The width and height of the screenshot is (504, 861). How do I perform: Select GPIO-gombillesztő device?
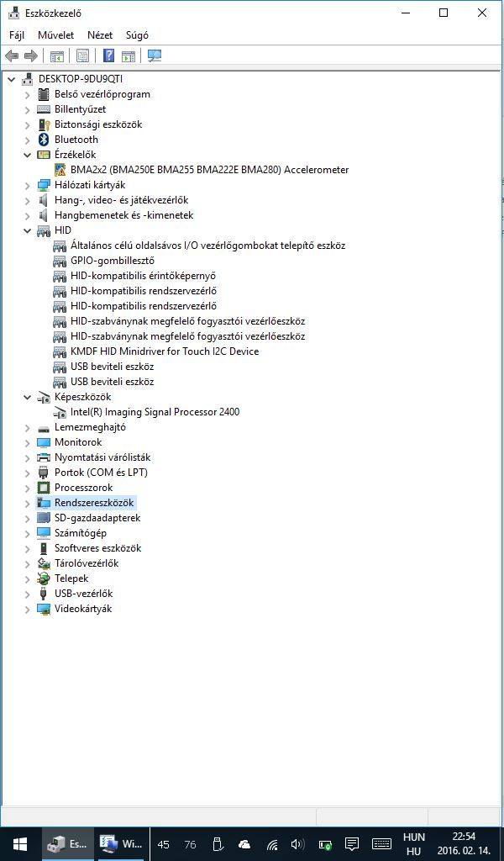point(113,261)
